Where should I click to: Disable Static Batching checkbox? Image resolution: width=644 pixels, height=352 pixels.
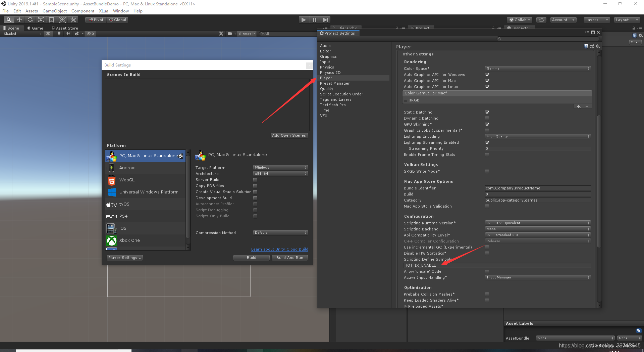pos(487,112)
